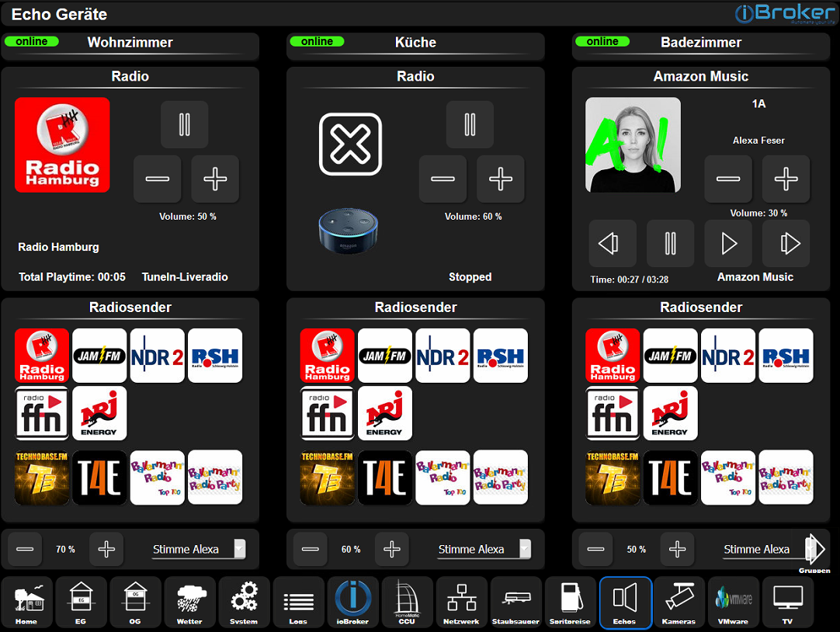
Task: Play NRJ Energy in Küche
Action: [x=385, y=414]
